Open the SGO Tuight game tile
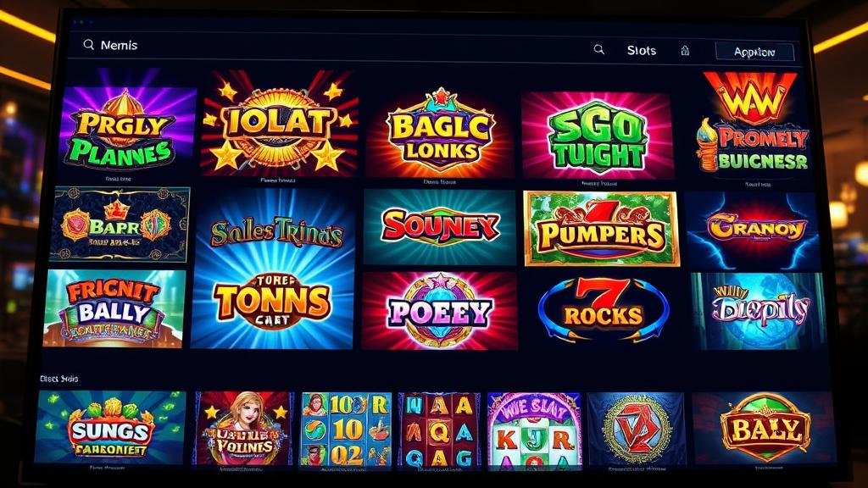The image size is (868, 488). 598,136
